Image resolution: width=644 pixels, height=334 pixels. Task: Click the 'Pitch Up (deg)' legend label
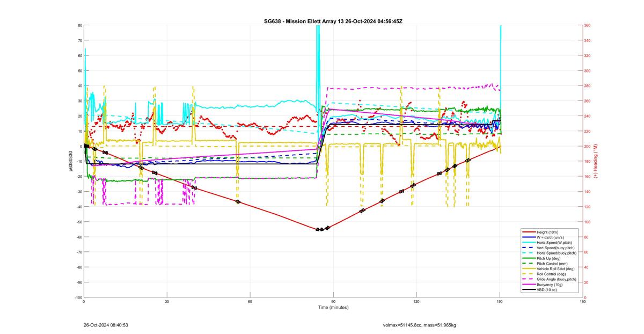click(549, 258)
